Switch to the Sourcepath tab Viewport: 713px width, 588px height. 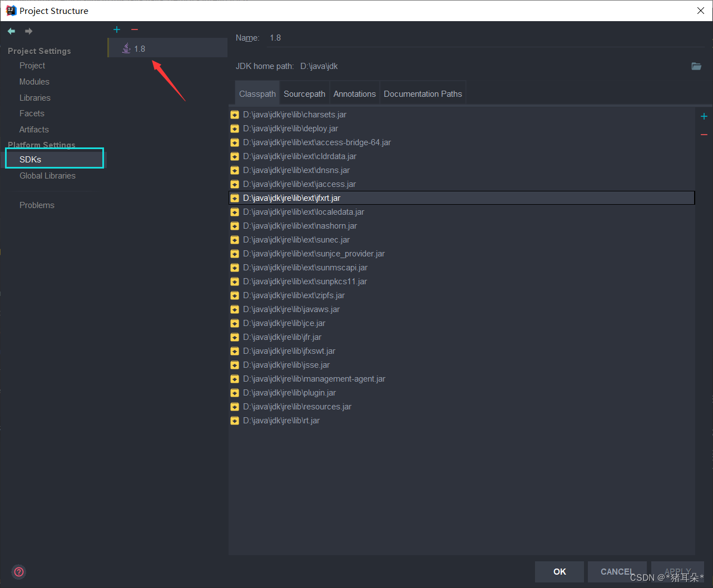(x=304, y=93)
